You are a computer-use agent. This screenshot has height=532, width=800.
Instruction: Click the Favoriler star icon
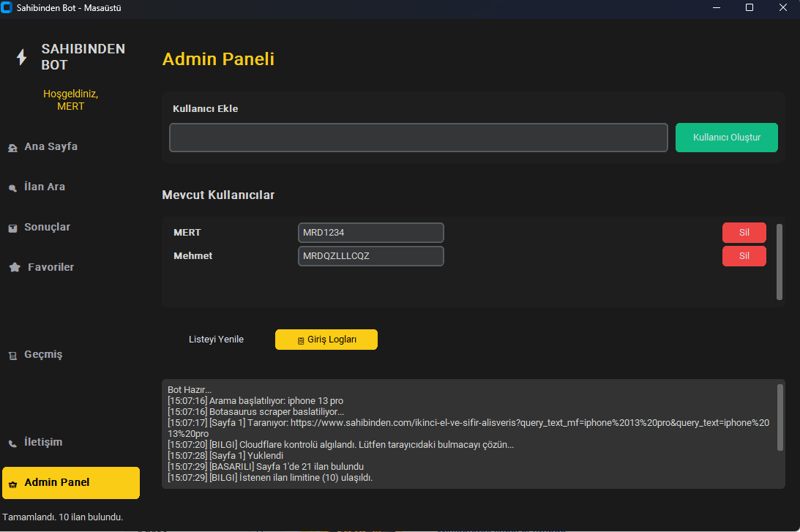pos(15,267)
